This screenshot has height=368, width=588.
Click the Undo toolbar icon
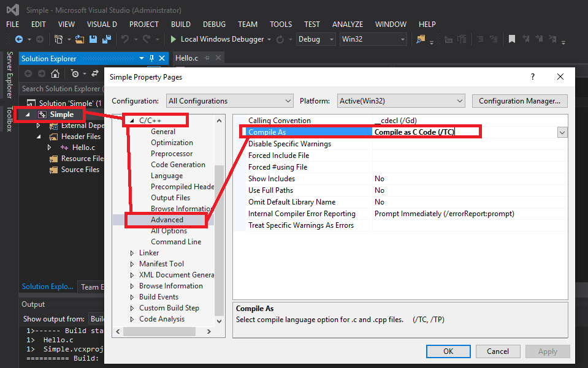[x=125, y=39]
